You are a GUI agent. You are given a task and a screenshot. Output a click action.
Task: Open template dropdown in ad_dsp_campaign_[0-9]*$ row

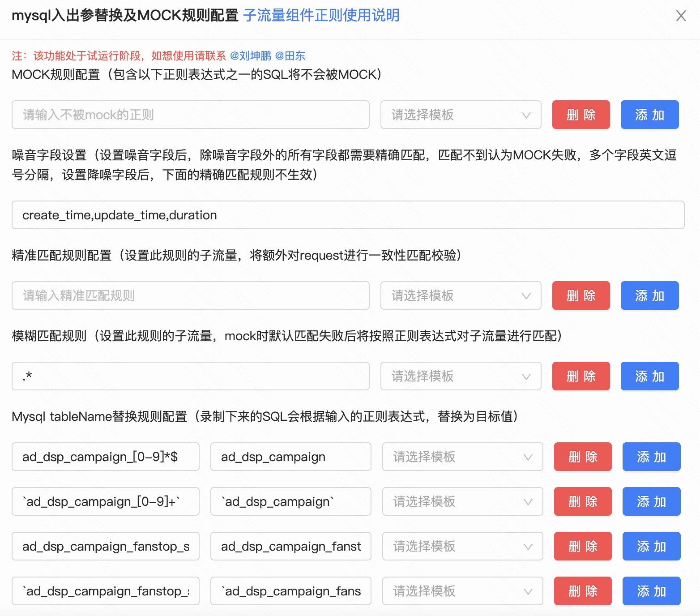pyautogui.click(x=463, y=457)
